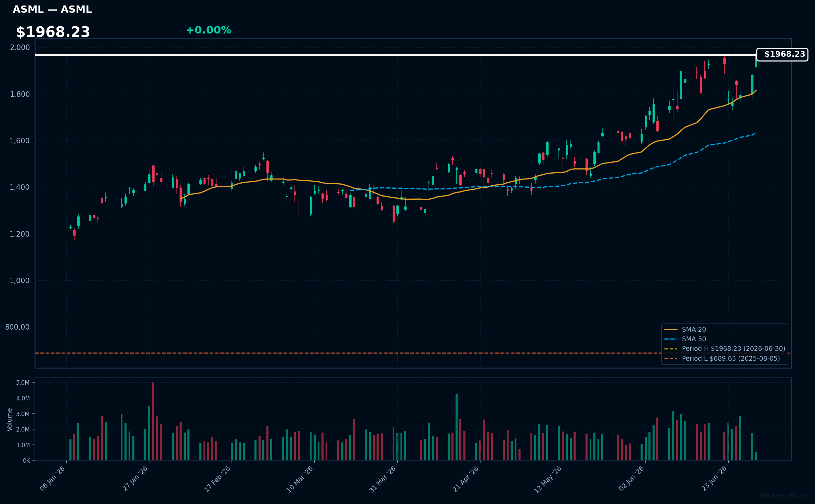Click the $1968.23 price tag on right edge
Image resolution: width=815 pixels, height=504 pixels.
coord(782,55)
